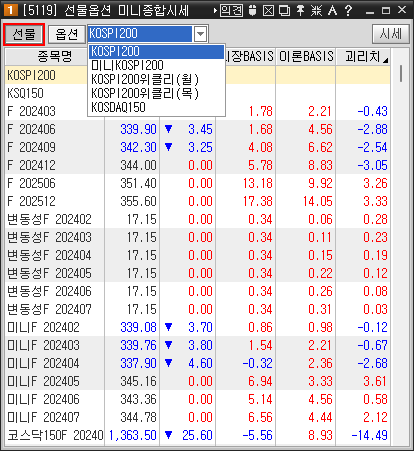Click the 시세 button
Screen dimensions: 414x451
pos(391,34)
